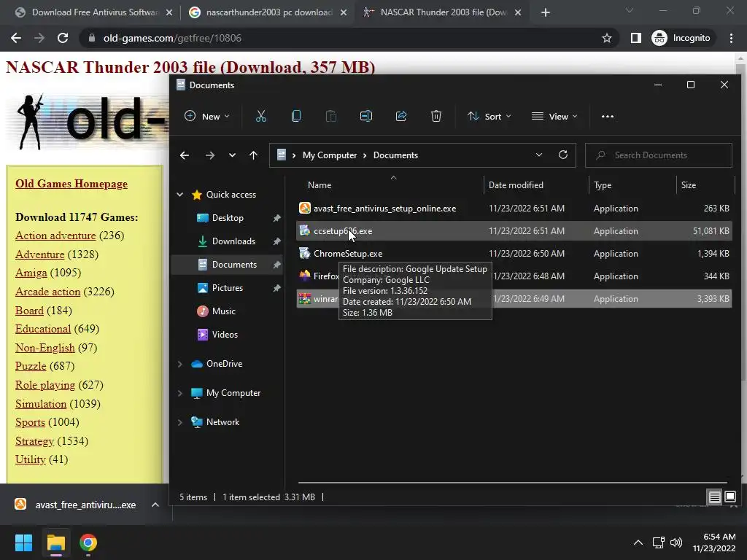The height and width of the screenshot is (560, 747).
Task: Click the Chrome URL address bar
Action: point(348,38)
